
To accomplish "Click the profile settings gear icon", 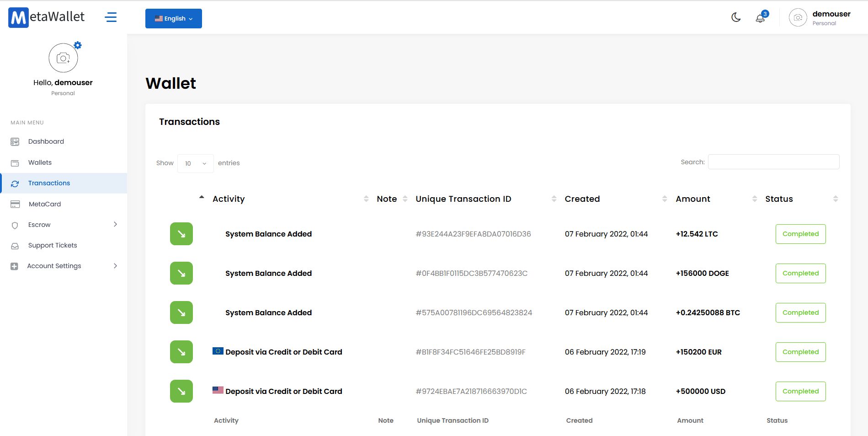I will click(78, 45).
